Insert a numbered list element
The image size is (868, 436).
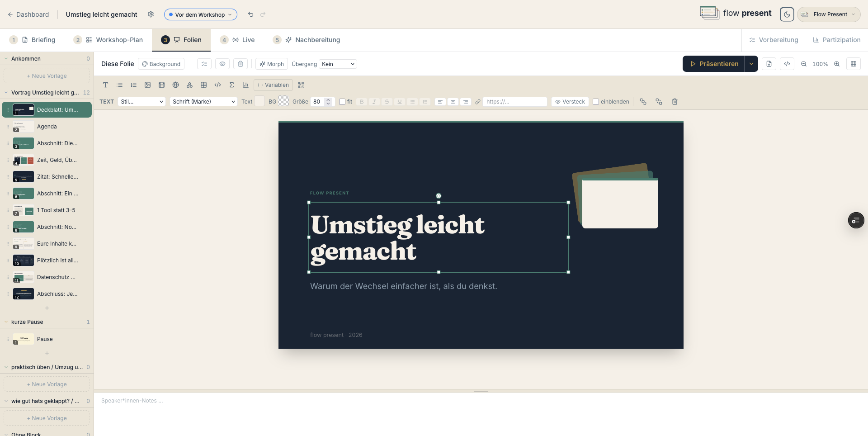pyautogui.click(x=133, y=85)
